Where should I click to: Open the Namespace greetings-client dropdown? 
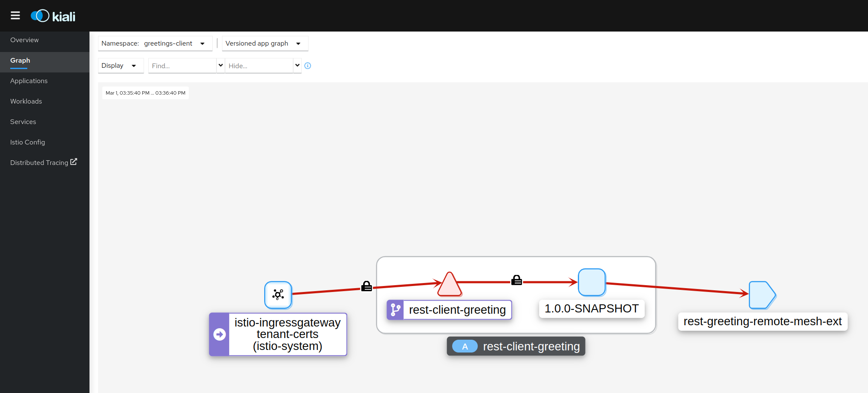(x=155, y=43)
